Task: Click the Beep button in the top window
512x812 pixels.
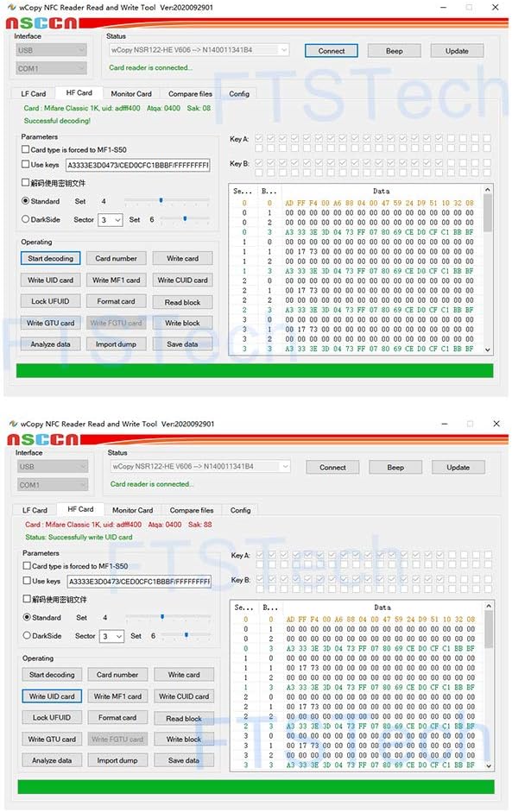Action: point(395,51)
